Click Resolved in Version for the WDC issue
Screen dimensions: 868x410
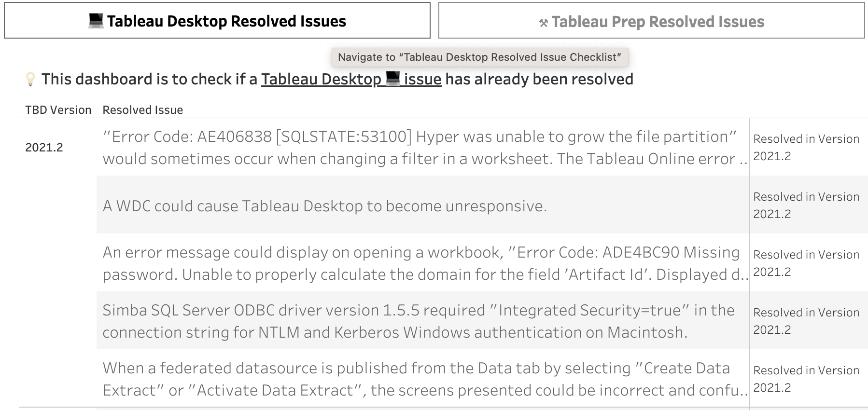click(x=806, y=205)
